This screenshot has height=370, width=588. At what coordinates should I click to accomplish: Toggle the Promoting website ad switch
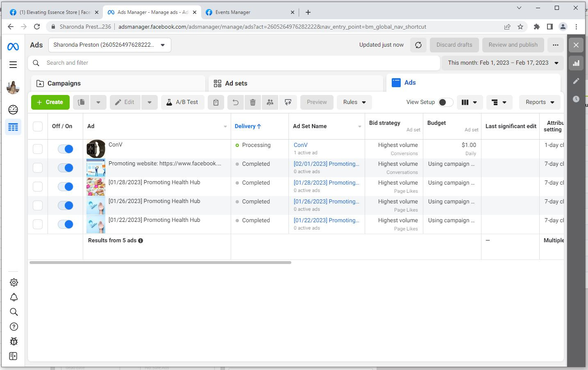[66, 168]
